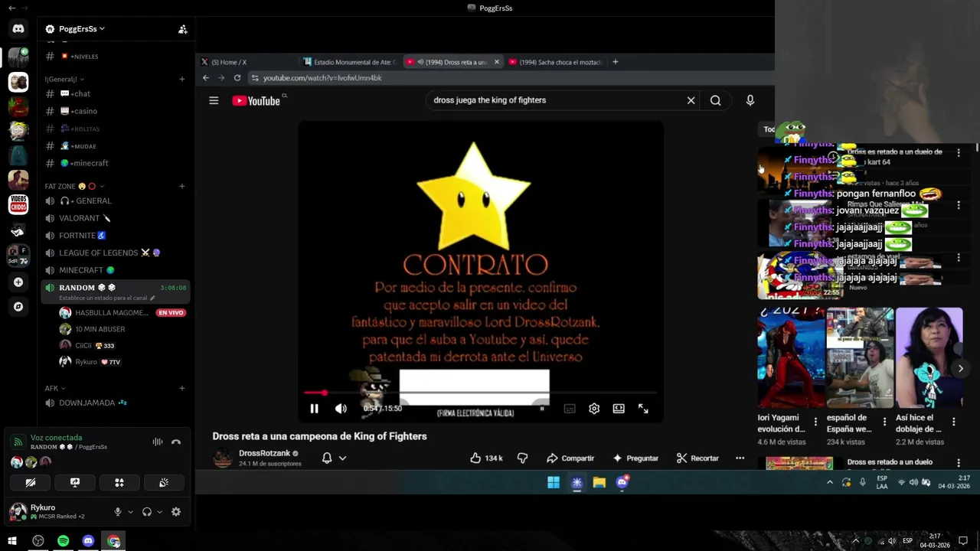Reload the YouTube page
Viewport: 980px width, 551px height.
pos(237,78)
